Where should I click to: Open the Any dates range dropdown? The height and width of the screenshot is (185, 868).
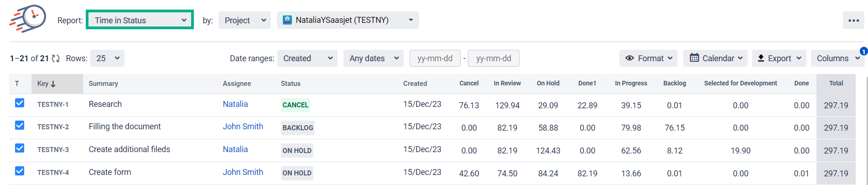click(373, 58)
